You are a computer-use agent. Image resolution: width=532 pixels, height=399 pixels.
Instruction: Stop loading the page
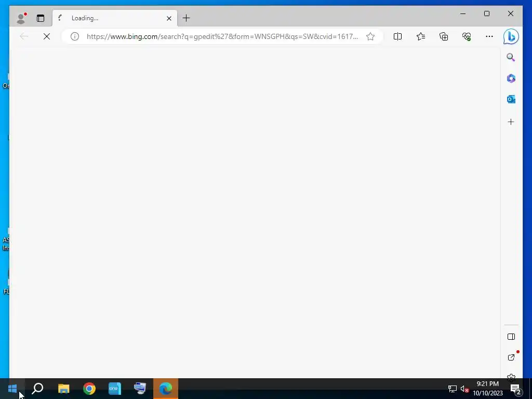tap(47, 36)
